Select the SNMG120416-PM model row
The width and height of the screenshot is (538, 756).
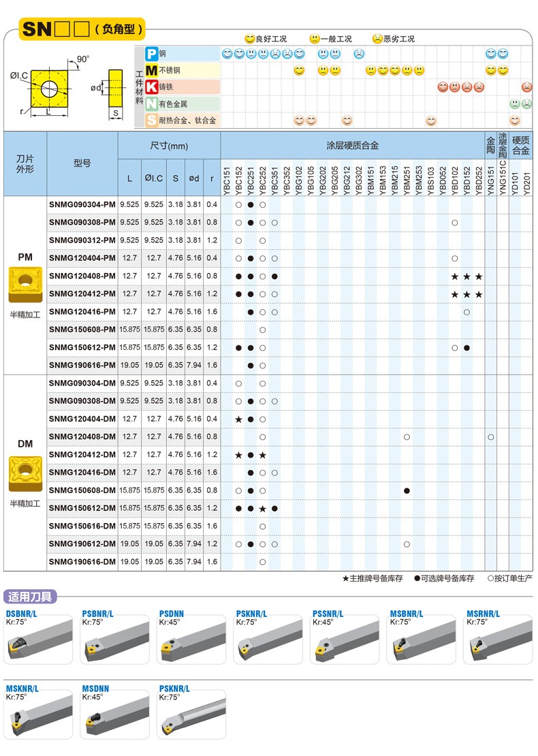(x=289, y=311)
